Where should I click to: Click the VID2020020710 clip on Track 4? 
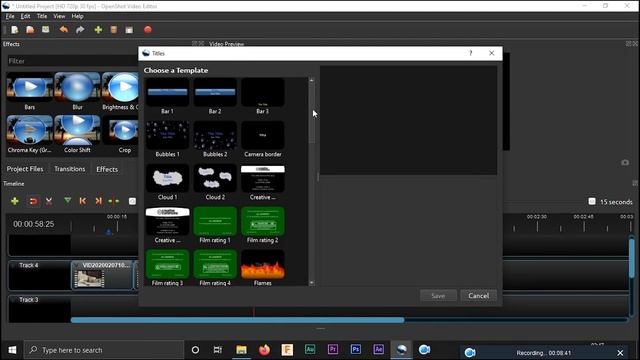pos(102,275)
